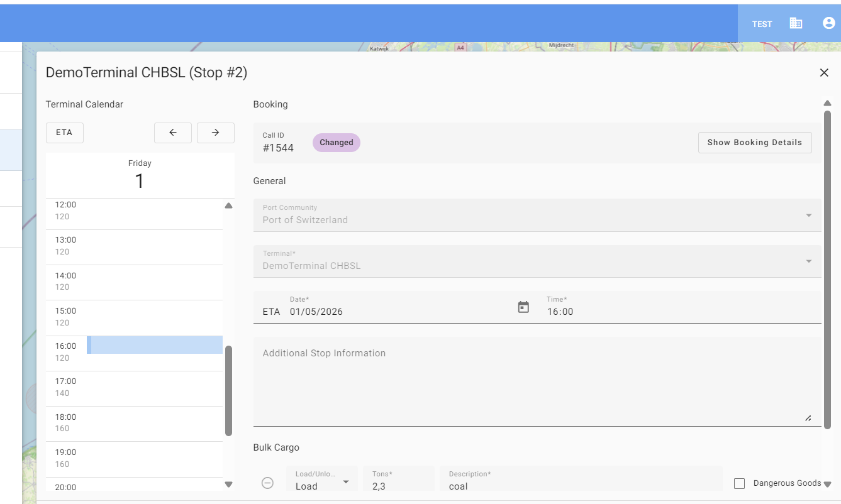Open the ETA date calendar picker icon
Image resolution: width=841 pixels, height=504 pixels.
523,307
